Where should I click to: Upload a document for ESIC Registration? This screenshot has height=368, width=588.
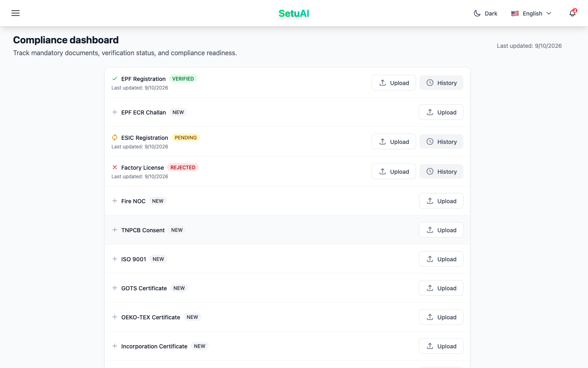[394, 141]
